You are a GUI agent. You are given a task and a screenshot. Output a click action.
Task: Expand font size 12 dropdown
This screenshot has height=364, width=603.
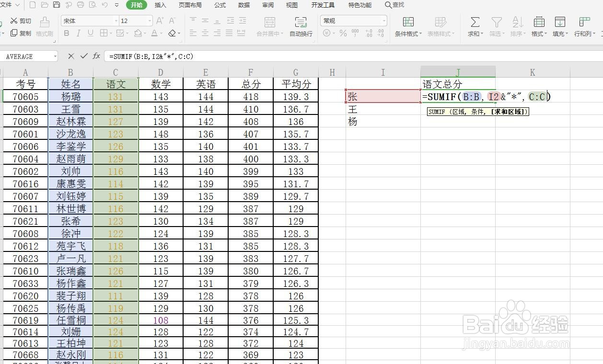(150, 21)
